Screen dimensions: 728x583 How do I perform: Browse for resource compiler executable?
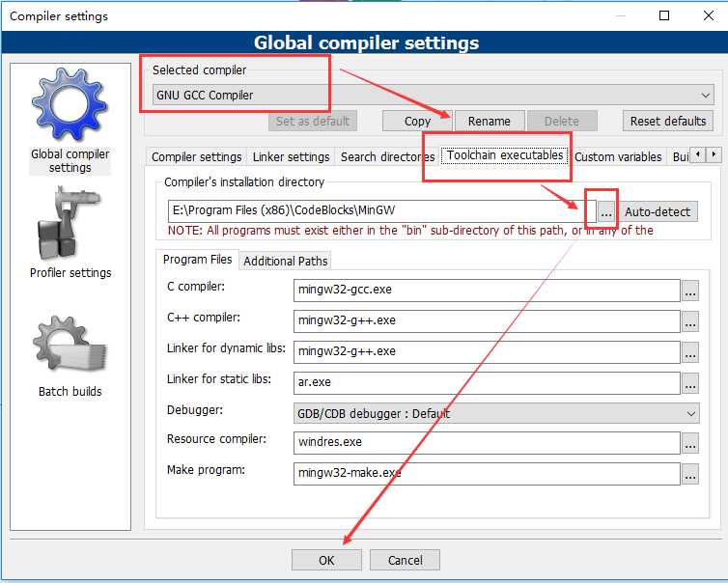[690, 443]
